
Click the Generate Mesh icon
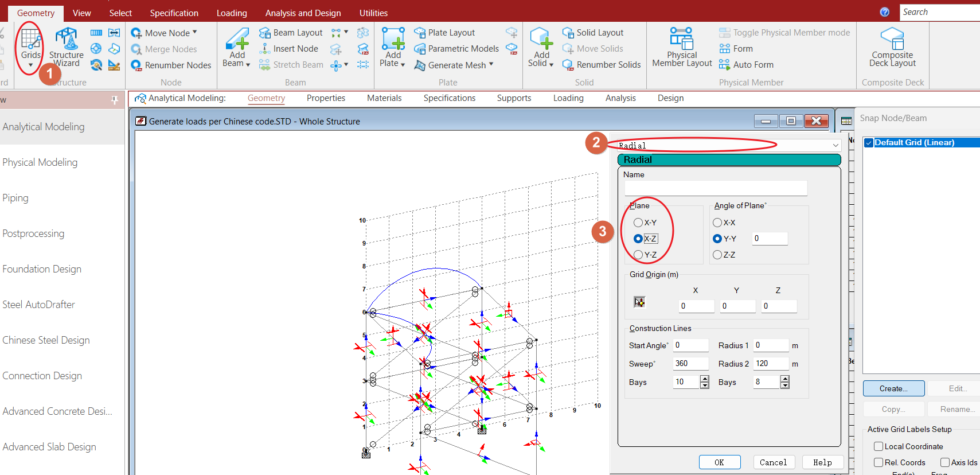pos(420,65)
